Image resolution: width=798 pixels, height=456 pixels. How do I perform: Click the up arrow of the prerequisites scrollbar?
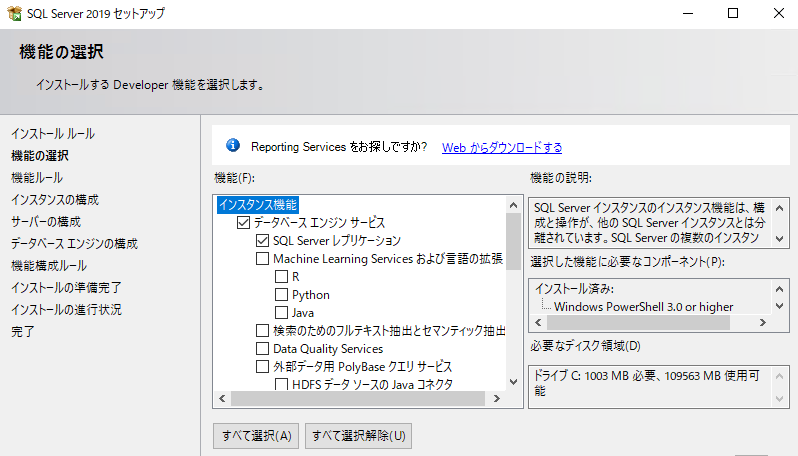pos(779,289)
